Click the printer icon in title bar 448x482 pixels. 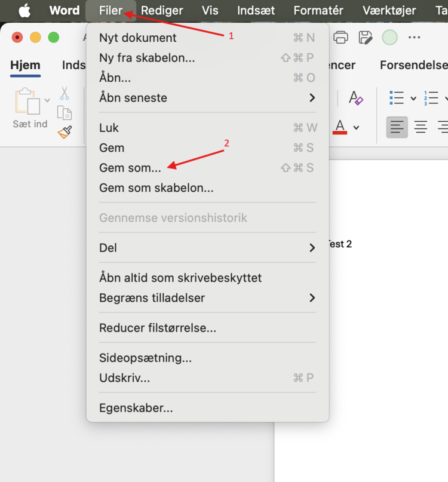pyautogui.click(x=340, y=38)
